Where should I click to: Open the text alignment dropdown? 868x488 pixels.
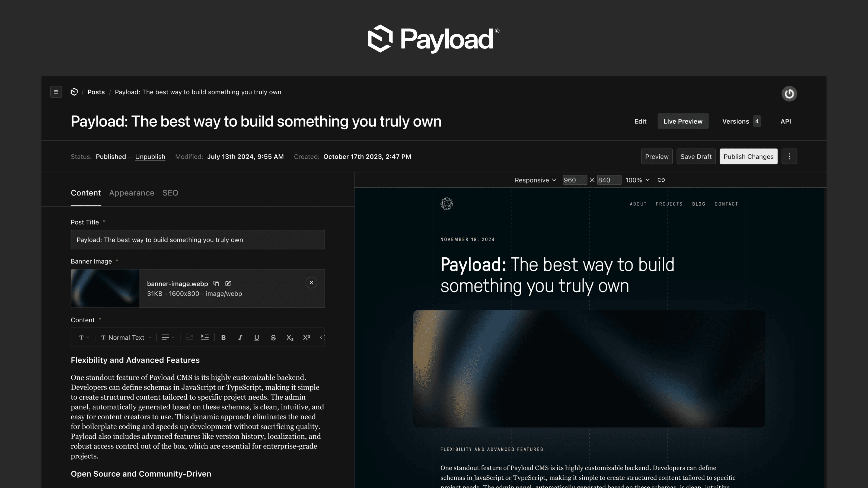coord(168,338)
